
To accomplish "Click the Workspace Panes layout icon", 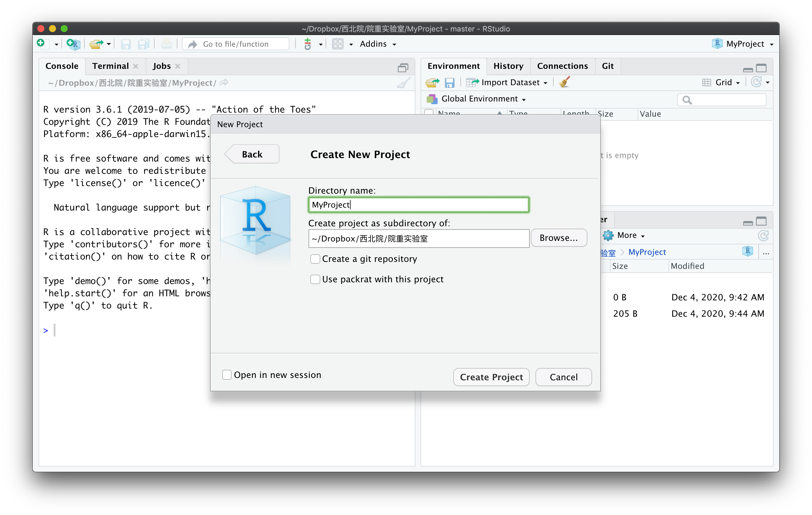I will tap(338, 44).
